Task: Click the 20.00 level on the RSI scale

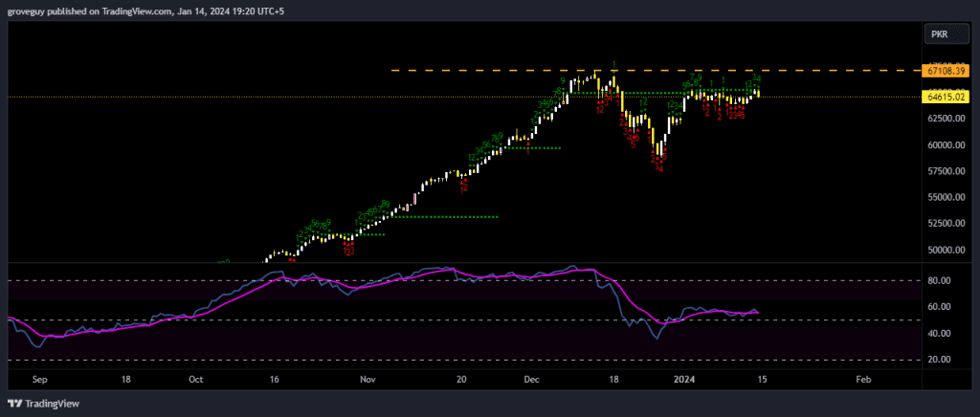Action: click(938, 360)
